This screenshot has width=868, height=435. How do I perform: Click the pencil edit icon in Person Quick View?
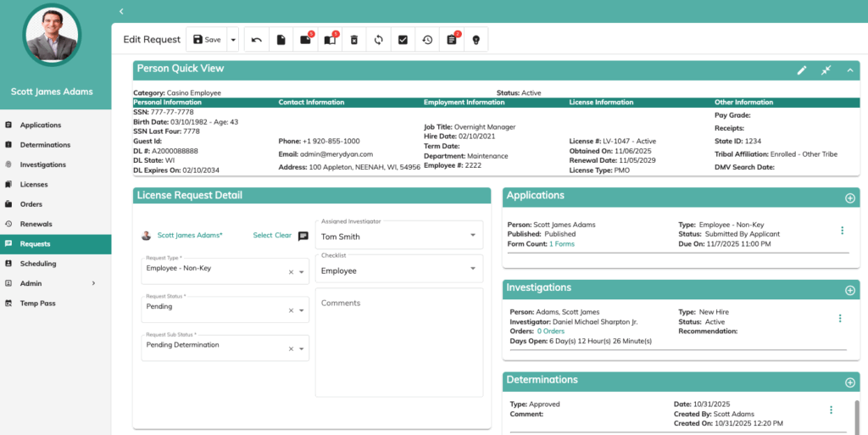pyautogui.click(x=802, y=70)
